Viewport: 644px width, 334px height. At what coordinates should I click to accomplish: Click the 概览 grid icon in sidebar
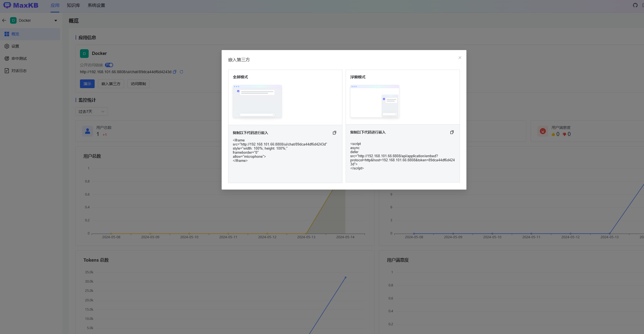[7, 34]
